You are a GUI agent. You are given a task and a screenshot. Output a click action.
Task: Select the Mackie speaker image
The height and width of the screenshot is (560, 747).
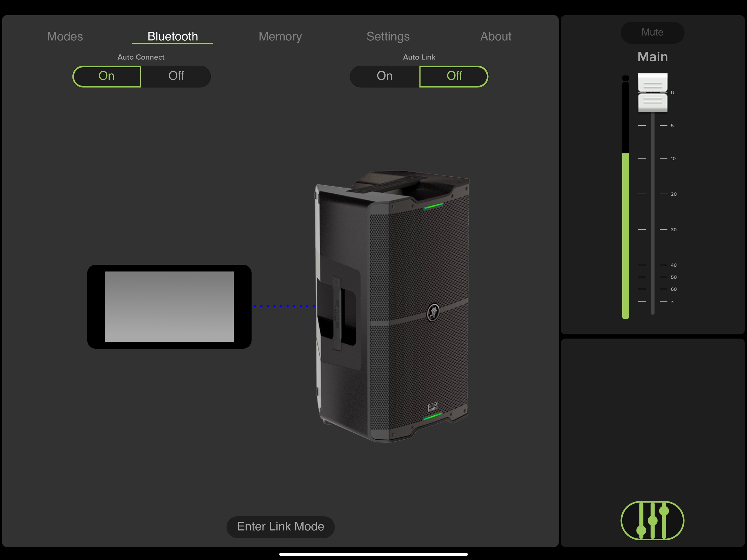tap(392, 306)
